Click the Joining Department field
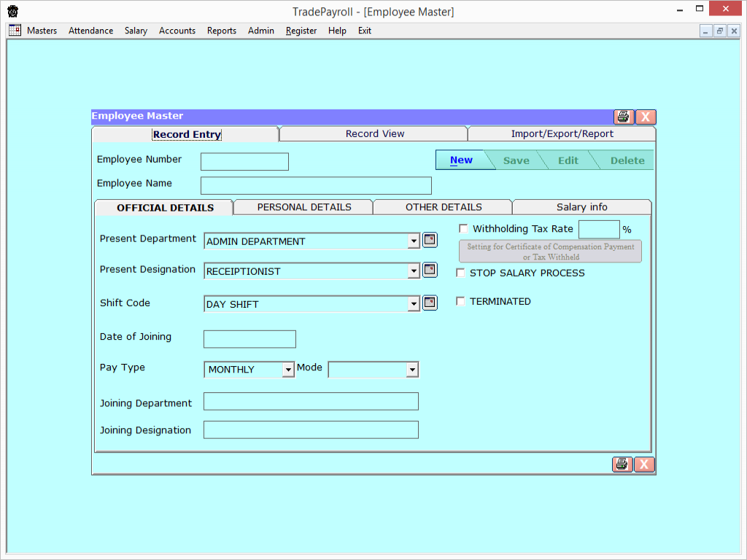 (311, 402)
